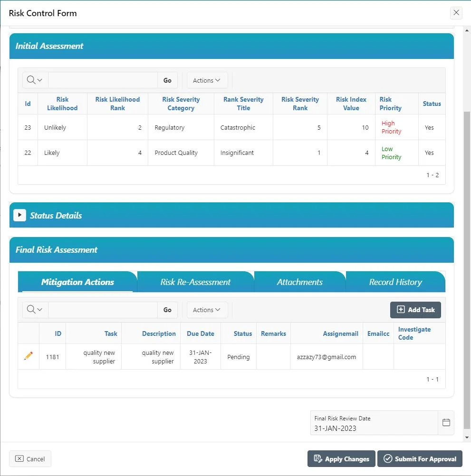Open the Attachments tab

299,282
